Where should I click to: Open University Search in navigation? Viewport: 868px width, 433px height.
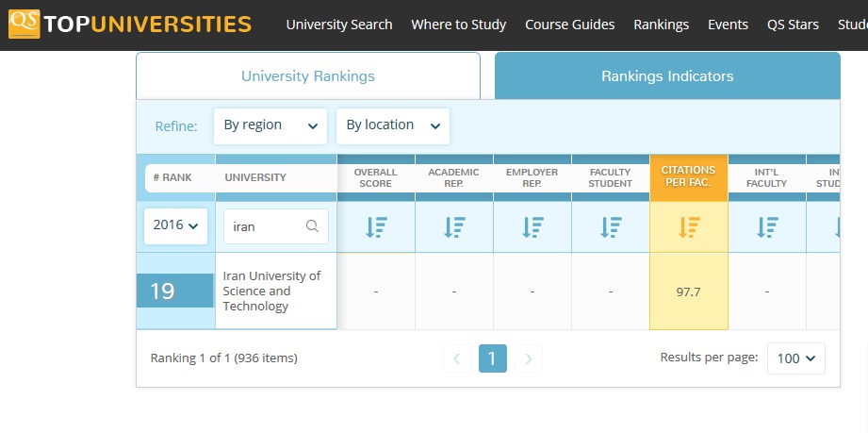click(x=339, y=25)
